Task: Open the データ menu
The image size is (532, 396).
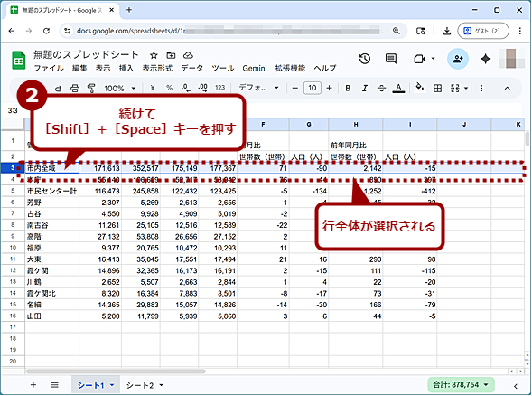Action: pyautogui.click(x=191, y=69)
